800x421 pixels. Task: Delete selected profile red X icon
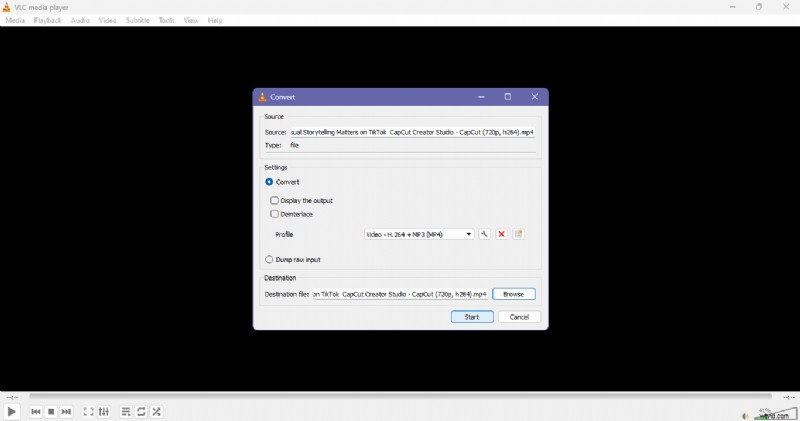(502, 234)
